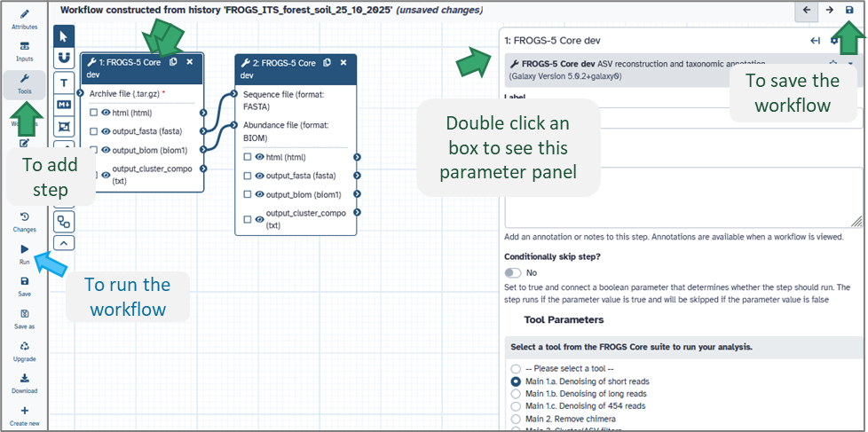868x432 pixels.
Task: Save workflow using top-right disk icon
Action: pos(849,10)
